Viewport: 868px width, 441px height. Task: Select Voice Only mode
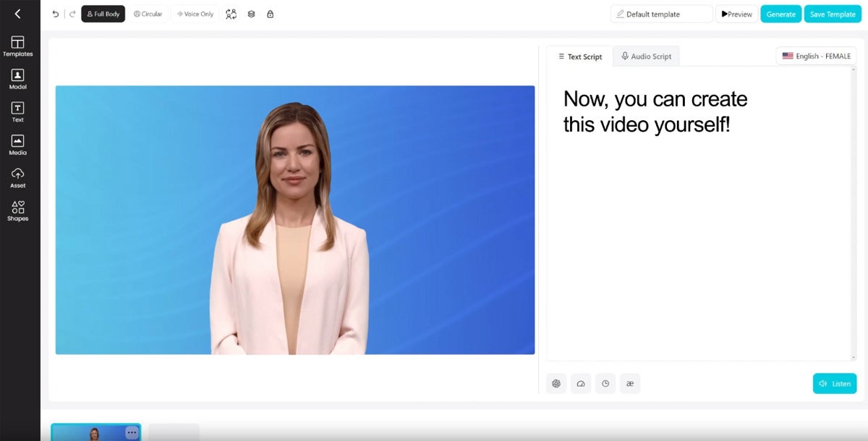pyautogui.click(x=195, y=14)
